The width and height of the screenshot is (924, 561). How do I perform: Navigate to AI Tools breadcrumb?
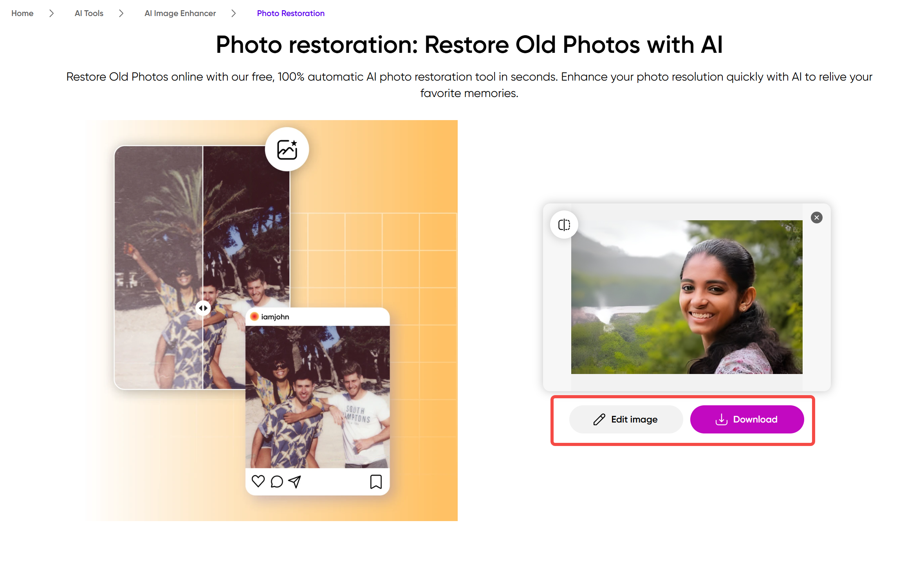pos(88,13)
